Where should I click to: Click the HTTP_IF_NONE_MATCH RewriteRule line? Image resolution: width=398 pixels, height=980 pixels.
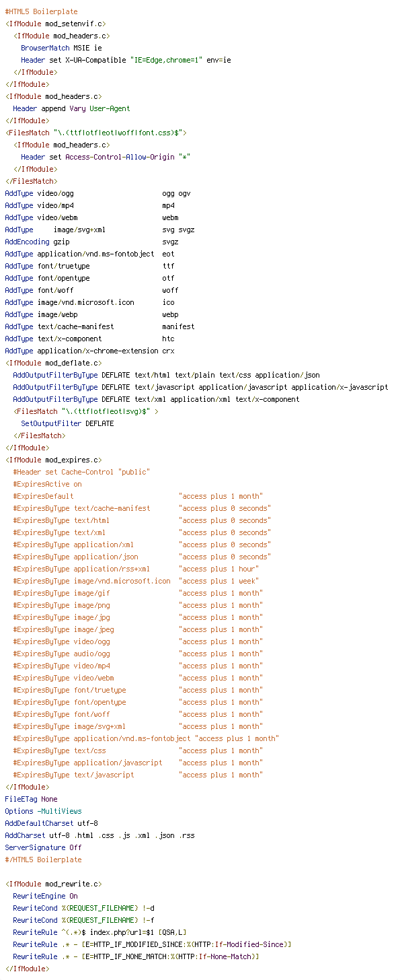tap(136, 956)
